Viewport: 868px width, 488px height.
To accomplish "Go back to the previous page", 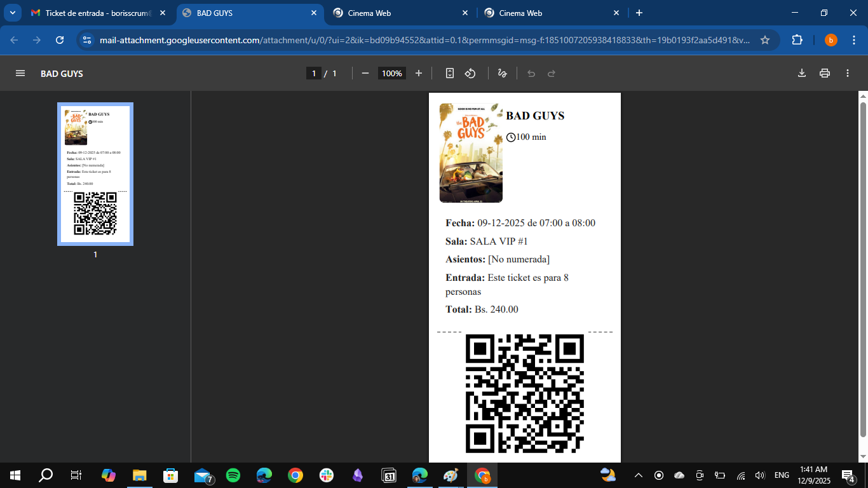I will pos(13,39).
